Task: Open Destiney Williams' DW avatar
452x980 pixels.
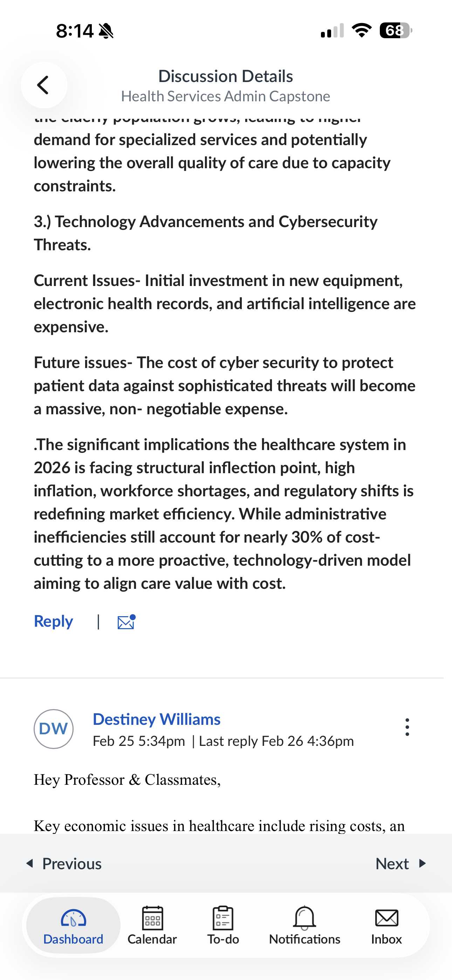Action: (54, 729)
